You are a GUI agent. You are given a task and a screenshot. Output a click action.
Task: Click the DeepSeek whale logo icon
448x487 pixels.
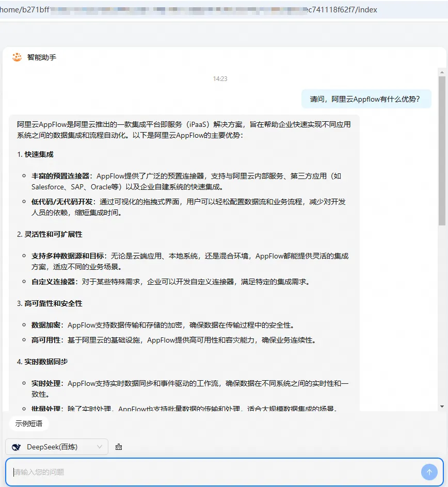(16, 447)
